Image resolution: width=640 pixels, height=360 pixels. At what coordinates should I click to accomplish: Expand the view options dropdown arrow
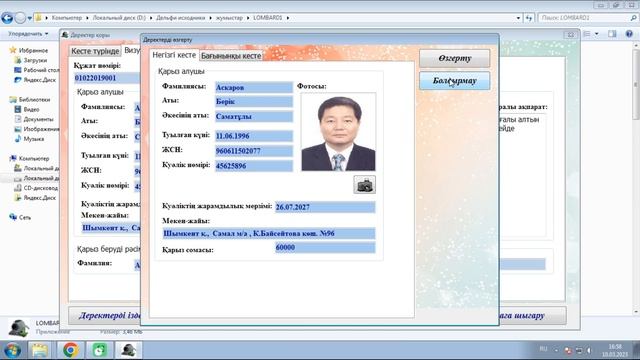[597, 34]
